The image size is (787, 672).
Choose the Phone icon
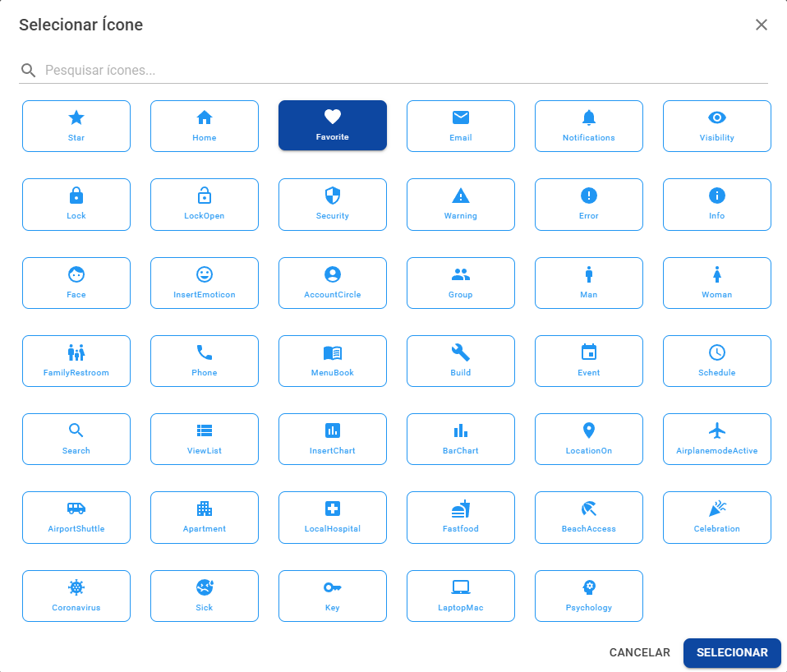click(205, 361)
